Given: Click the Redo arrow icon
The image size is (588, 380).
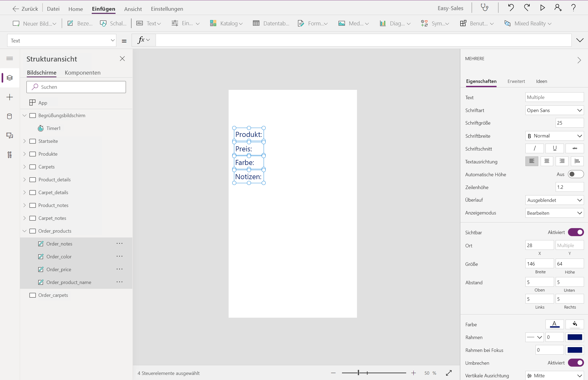Looking at the screenshot, I should click(527, 7).
